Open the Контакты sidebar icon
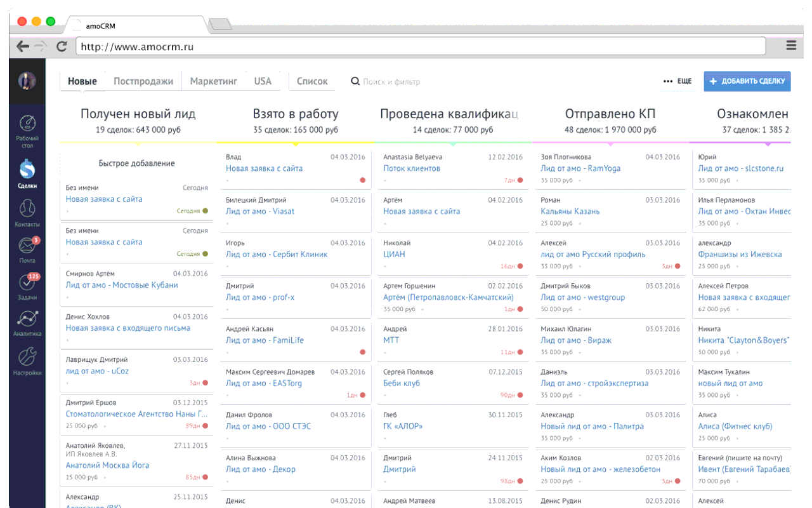812x508 pixels. [27, 208]
